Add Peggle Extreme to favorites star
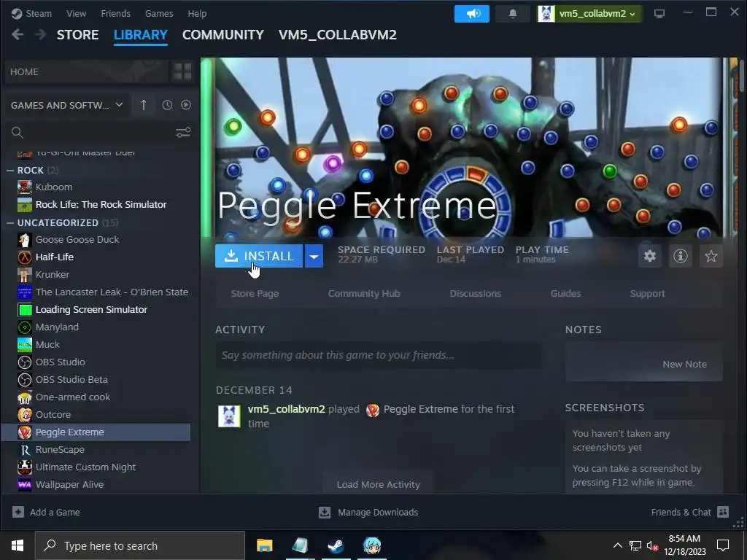The width and height of the screenshot is (747, 560). (711, 256)
